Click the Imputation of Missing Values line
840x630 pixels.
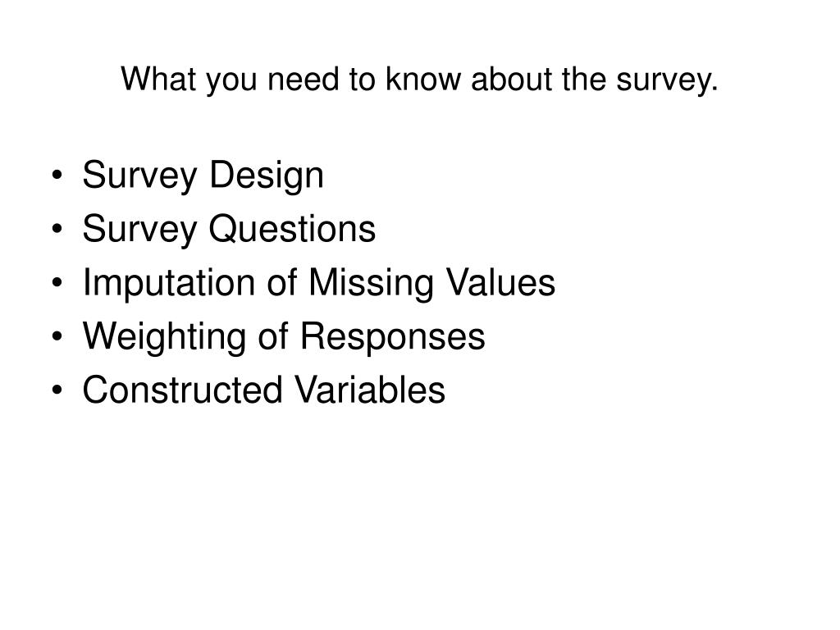tap(319, 283)
